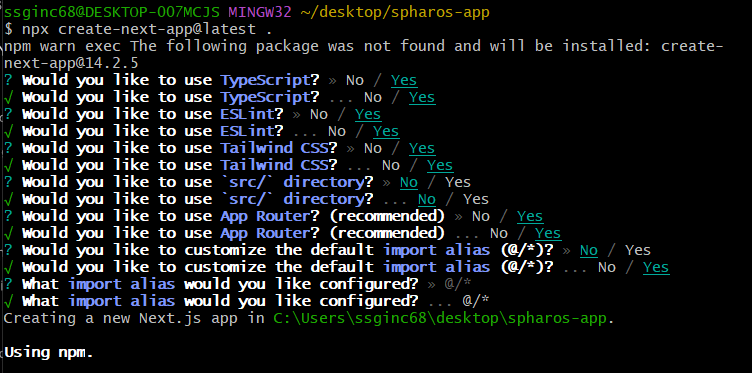Click "App Router" on the "√" answered line

(265, 233)
